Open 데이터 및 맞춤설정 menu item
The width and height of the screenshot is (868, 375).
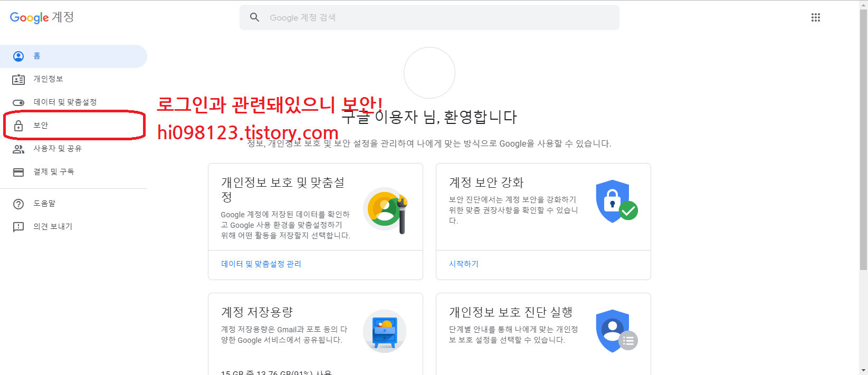73,102
